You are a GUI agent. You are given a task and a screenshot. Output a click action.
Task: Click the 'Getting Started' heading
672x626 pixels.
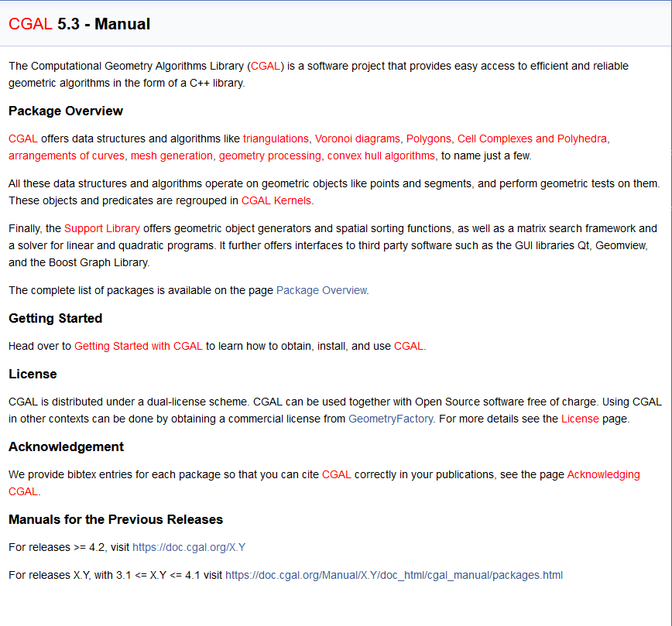(x=55, y=318)
